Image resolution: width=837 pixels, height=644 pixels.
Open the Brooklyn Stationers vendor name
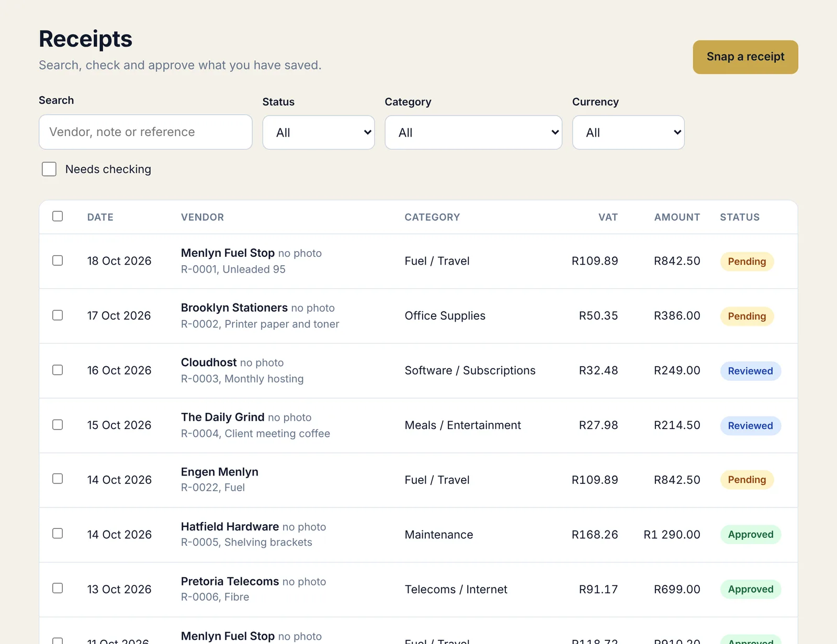click(x=234, y=308)
